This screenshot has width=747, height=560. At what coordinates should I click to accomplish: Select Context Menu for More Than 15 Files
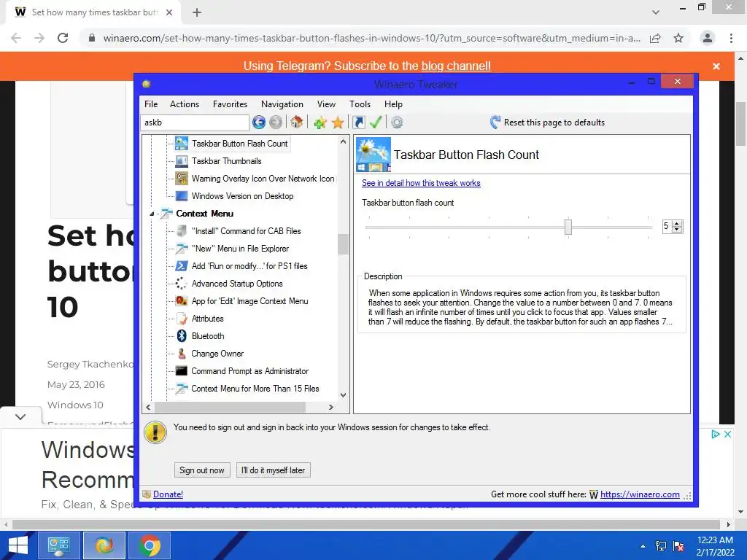coord(255,389)
